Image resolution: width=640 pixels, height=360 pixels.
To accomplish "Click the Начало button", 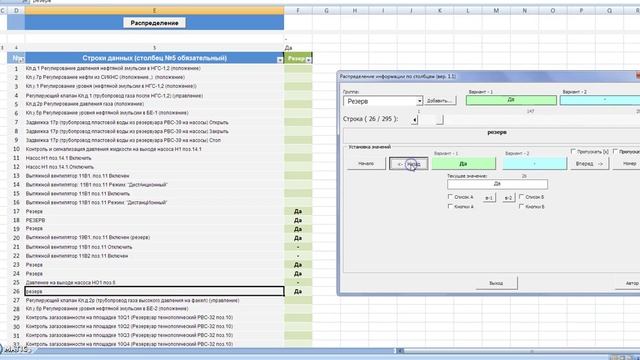I will coord(366,164).
